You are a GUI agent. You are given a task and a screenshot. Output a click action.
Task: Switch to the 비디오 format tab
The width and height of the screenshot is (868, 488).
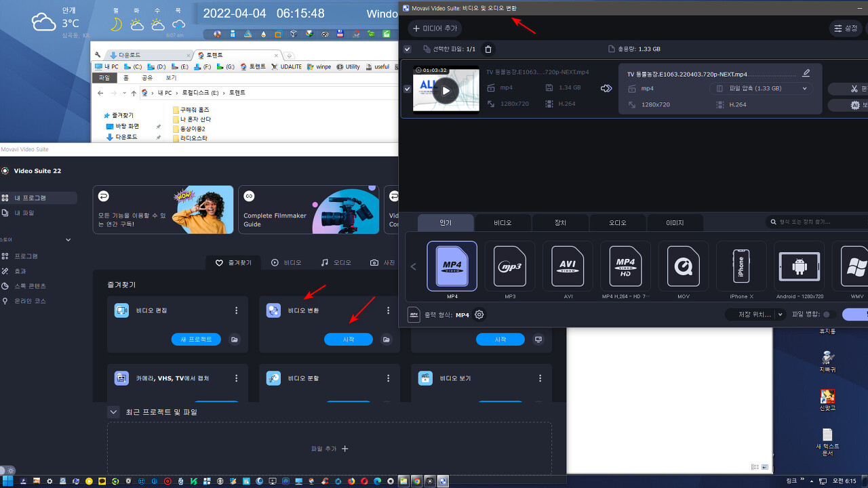coord(502,222)
